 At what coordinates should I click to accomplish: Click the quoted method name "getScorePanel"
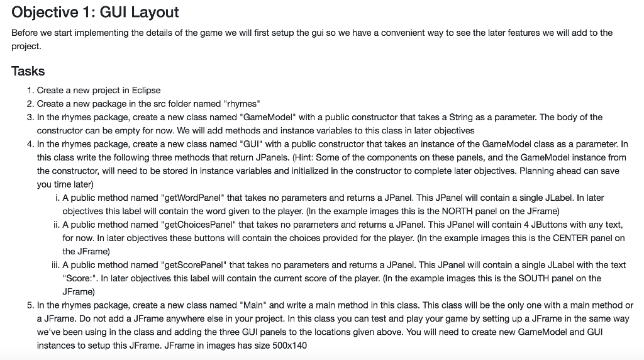point(194,265)
